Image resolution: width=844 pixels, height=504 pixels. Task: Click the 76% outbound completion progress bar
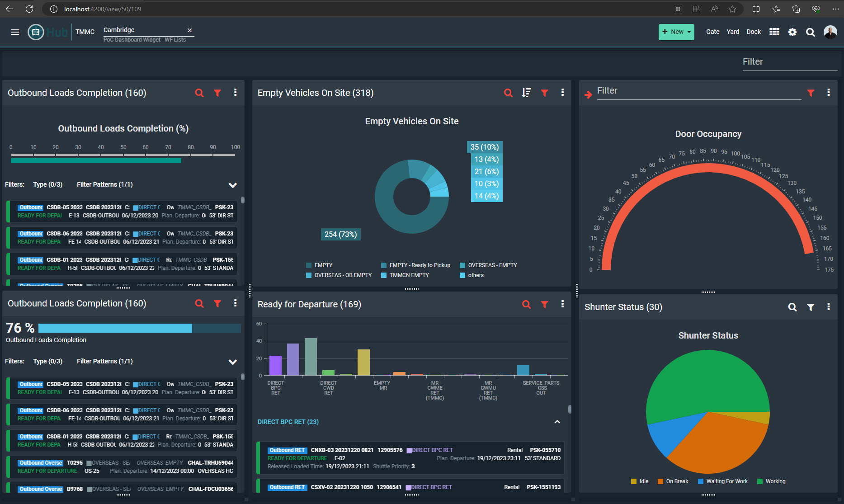click(139, 328)
